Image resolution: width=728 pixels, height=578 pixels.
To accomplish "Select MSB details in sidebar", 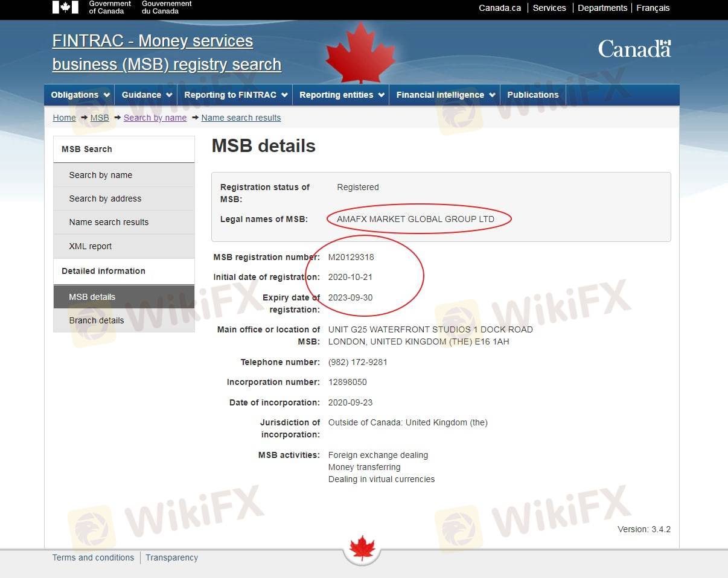I will 124,297.
